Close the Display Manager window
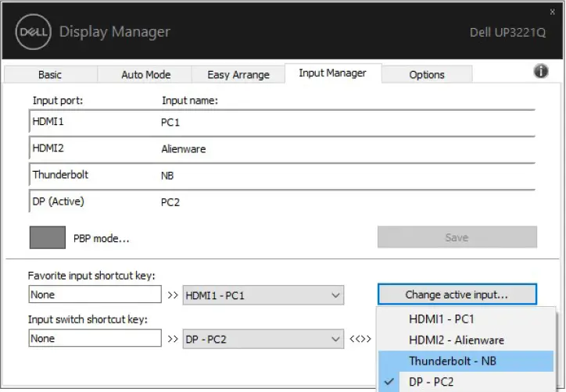Viewport: 566px width, 392px height. point(552,12)
